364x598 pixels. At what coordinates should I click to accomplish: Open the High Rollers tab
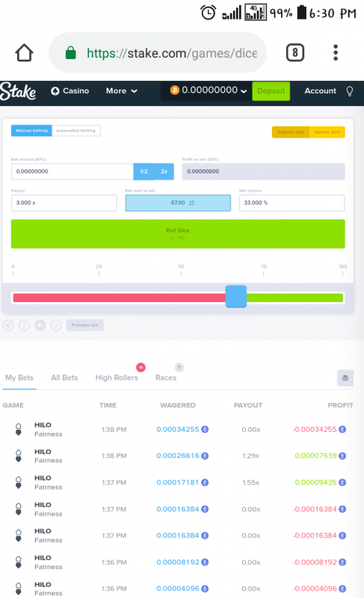click(x=117, y=377)
